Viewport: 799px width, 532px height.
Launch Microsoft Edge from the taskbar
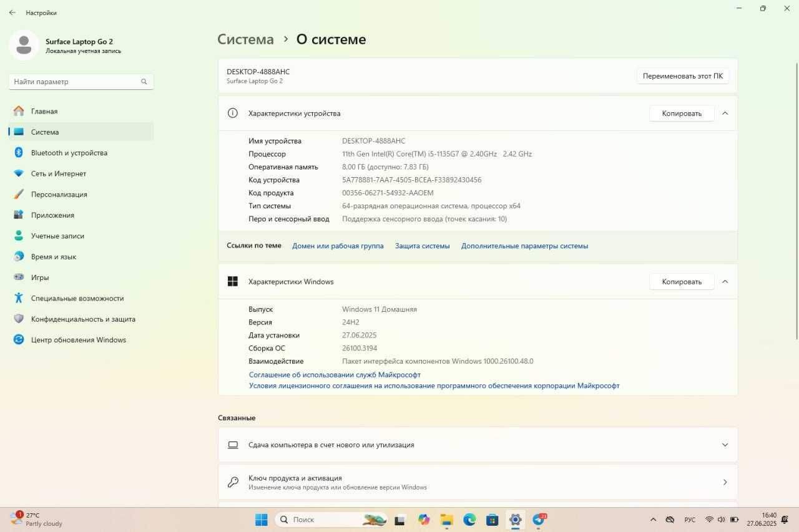(x=469, y=520)
